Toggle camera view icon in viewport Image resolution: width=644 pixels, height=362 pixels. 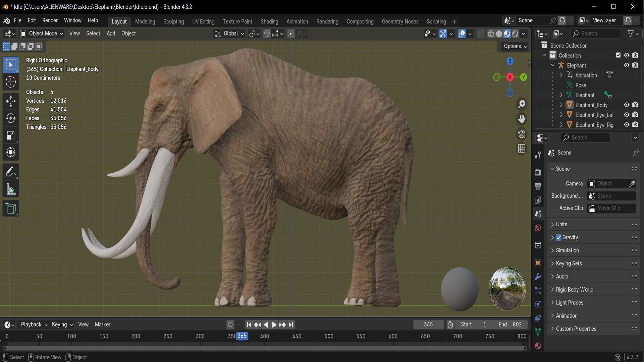[522, 134]
